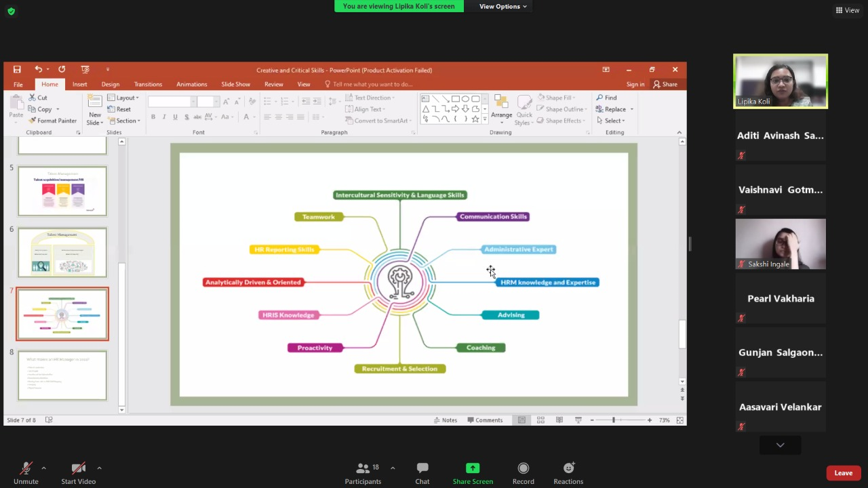Unmute the microphone in Zoom
Viewport: 868px width, 488px height.
click(26, 468)
